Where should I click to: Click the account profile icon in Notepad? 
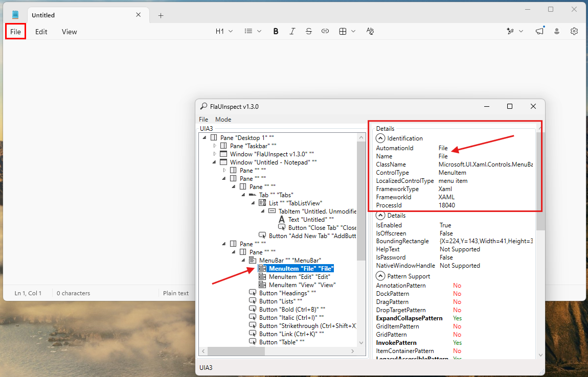(x=557, y=31)
